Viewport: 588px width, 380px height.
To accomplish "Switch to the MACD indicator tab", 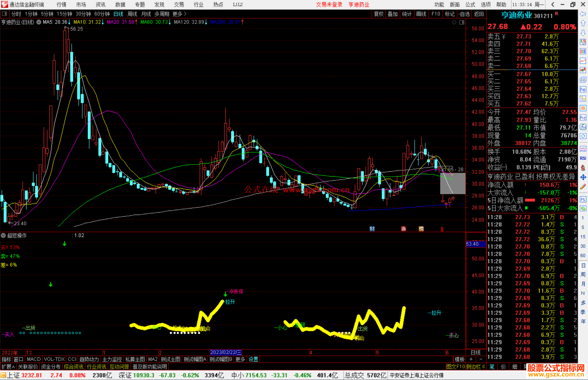I will [33, 359].
